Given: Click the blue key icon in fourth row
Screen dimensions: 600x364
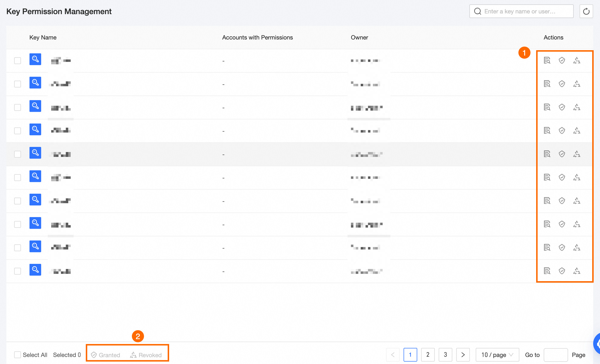Looking at the screenshot, I should pyautogui.click(x=35, y=129).
